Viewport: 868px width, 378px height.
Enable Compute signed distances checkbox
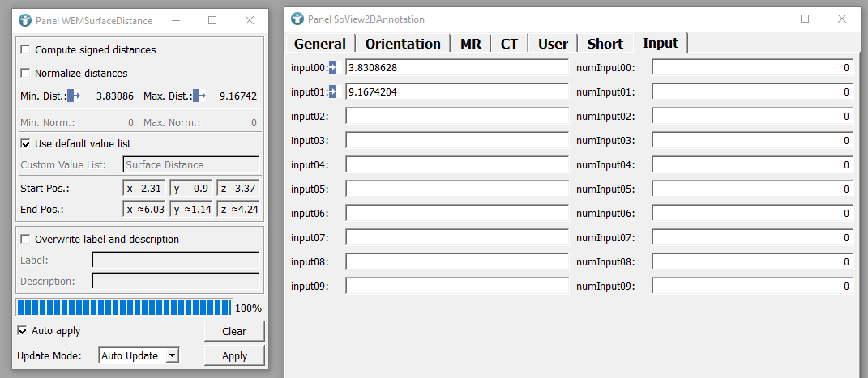pyautogui.click(x=26, y=50)
